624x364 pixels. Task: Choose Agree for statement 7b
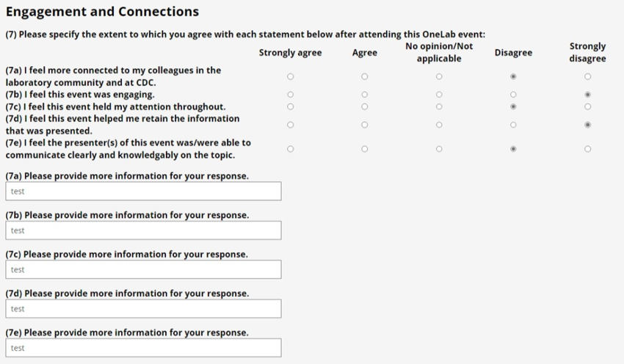pyautogui.click(x=365, y=95)
